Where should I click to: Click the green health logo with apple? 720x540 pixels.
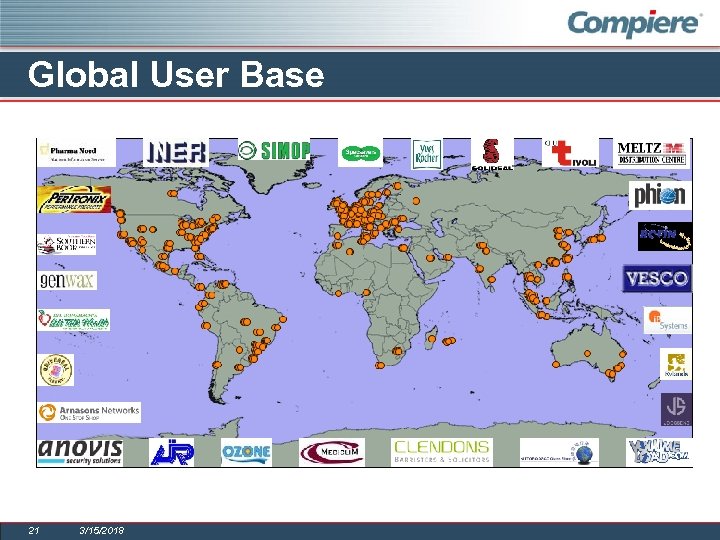74,320
